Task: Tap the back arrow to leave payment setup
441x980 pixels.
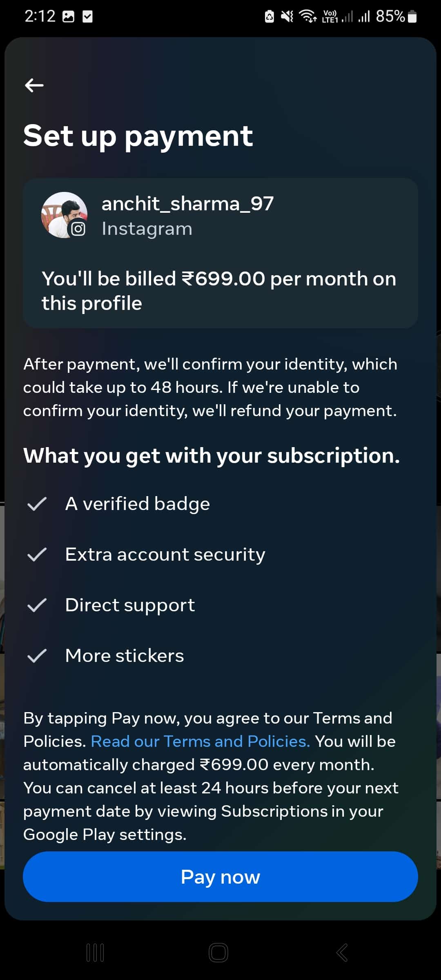Action: [x=34, y=86]
